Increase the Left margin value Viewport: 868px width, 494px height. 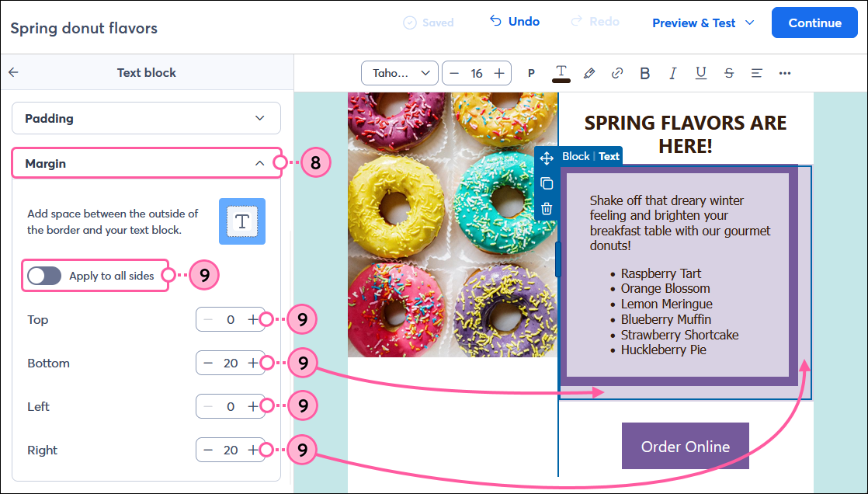(252, 406)
